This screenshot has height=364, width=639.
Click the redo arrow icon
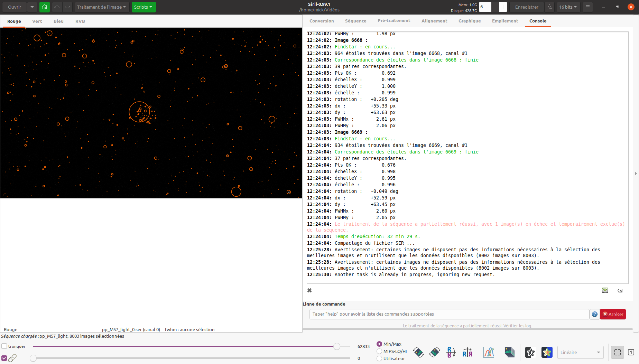67,7
